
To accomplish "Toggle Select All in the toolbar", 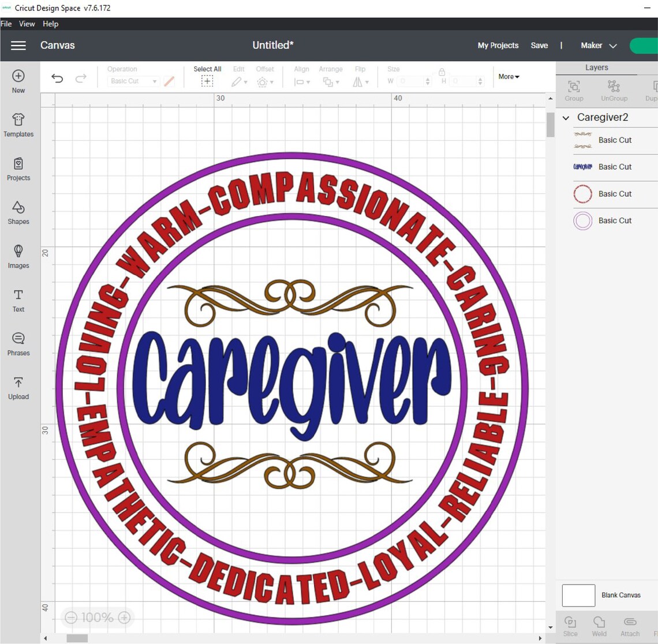I will (x=207, y=76).
